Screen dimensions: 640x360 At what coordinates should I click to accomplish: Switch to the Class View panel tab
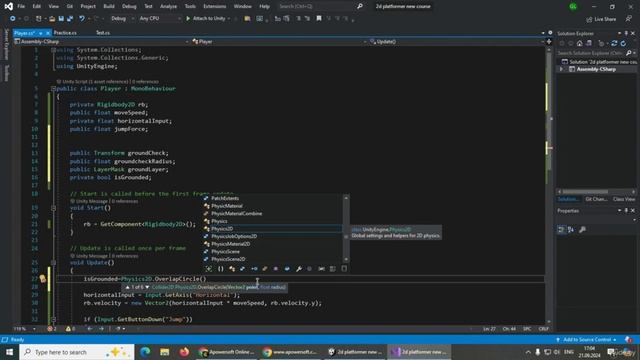coord(624,199)
